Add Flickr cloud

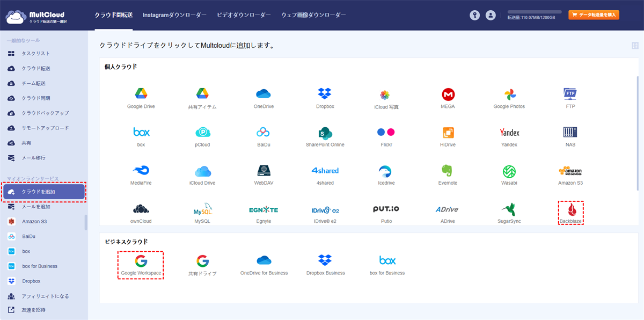[x=386, y=132]
